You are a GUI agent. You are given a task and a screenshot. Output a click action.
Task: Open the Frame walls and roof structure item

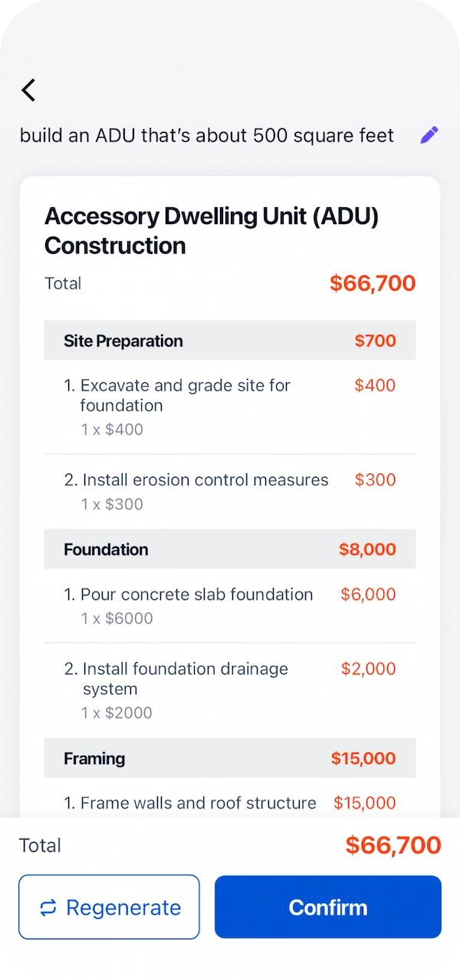(x=199, y=803)
